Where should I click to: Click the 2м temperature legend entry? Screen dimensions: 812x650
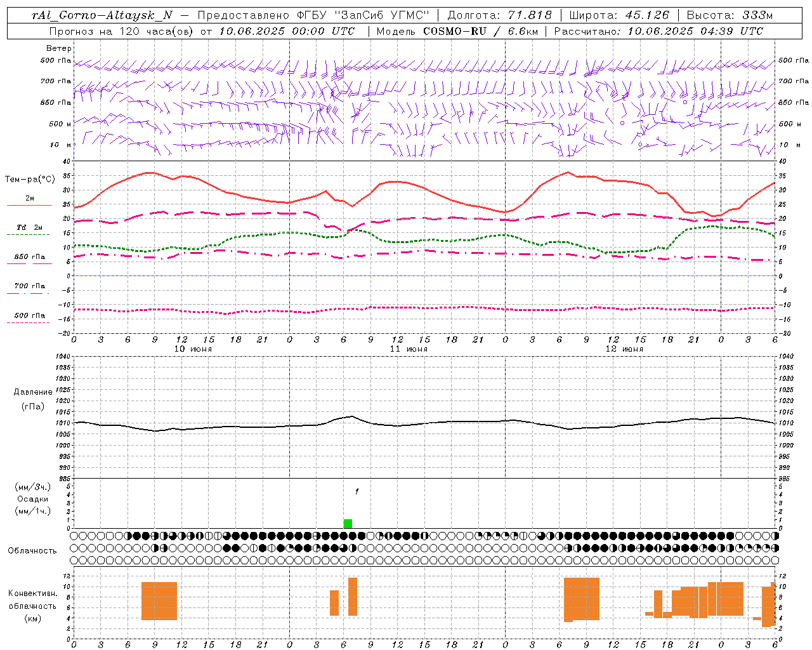point(29,198)
